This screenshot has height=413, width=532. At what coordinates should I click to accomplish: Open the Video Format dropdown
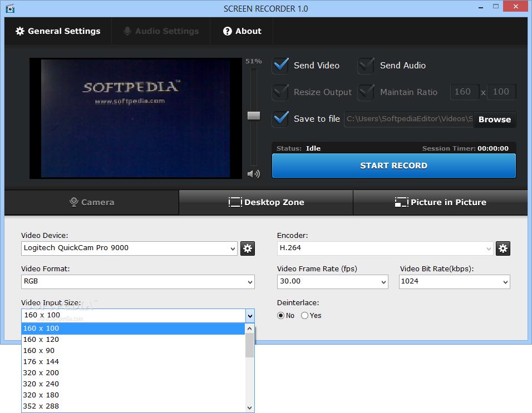coord(138,282)
